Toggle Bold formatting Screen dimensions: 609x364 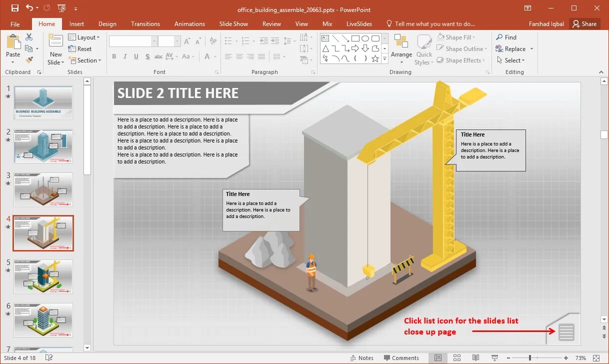pos(114,56)
